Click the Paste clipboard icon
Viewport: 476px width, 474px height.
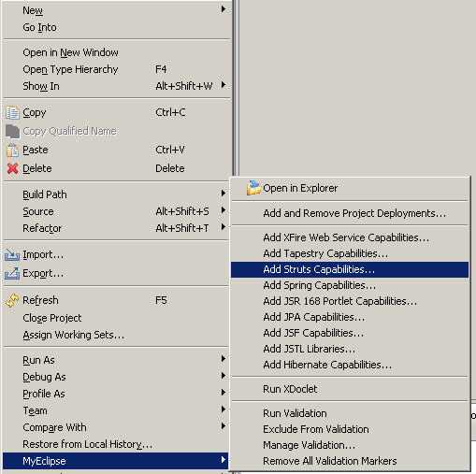pyautogui.click(x=12, y=151)
